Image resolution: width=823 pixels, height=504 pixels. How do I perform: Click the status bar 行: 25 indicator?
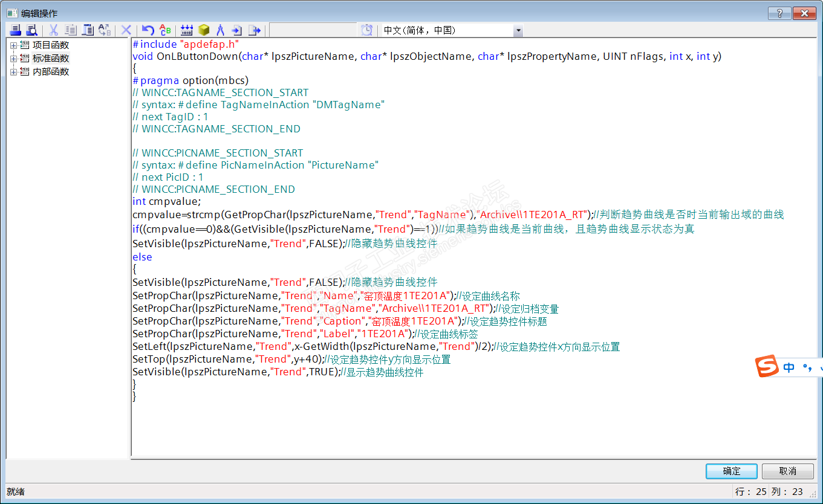[x=750, y=492]
